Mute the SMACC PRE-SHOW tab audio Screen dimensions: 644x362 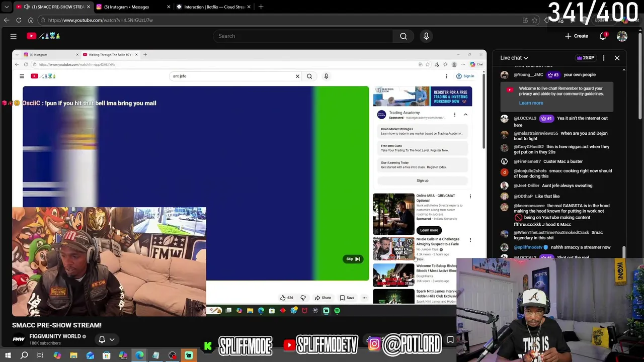coord(26,7)
